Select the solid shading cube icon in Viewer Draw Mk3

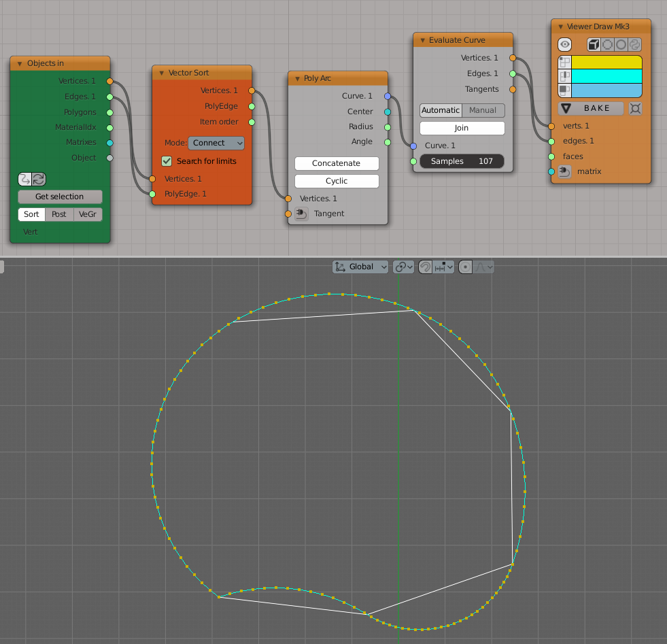pos(593,45)
